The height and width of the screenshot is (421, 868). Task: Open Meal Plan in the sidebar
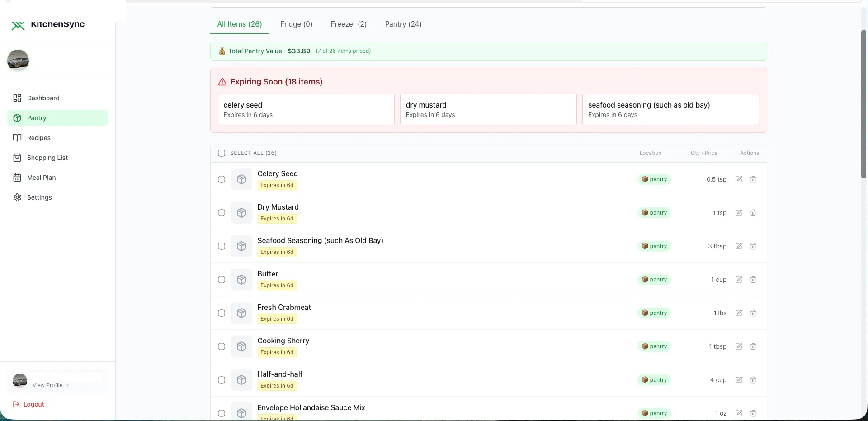click(x=58, y=178)
